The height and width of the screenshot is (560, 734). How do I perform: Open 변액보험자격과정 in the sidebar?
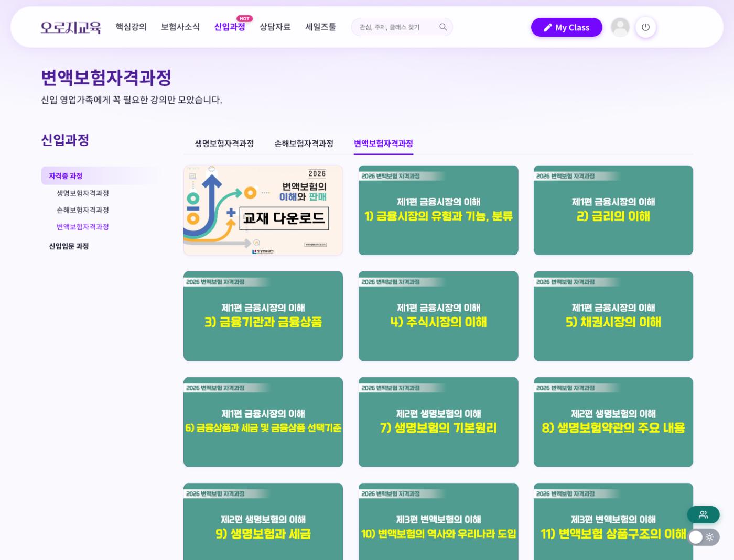click(83, 227)
